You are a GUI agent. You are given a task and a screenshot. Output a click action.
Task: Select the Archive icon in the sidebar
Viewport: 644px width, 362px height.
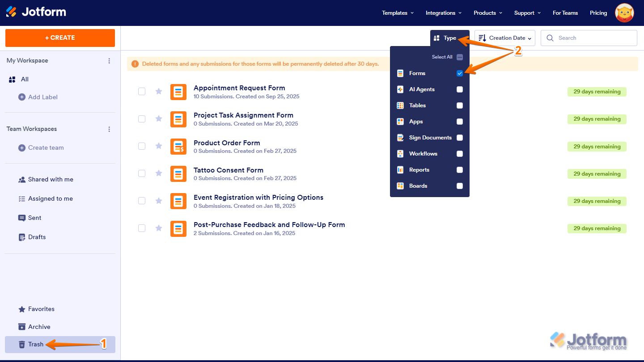[21, 327]
